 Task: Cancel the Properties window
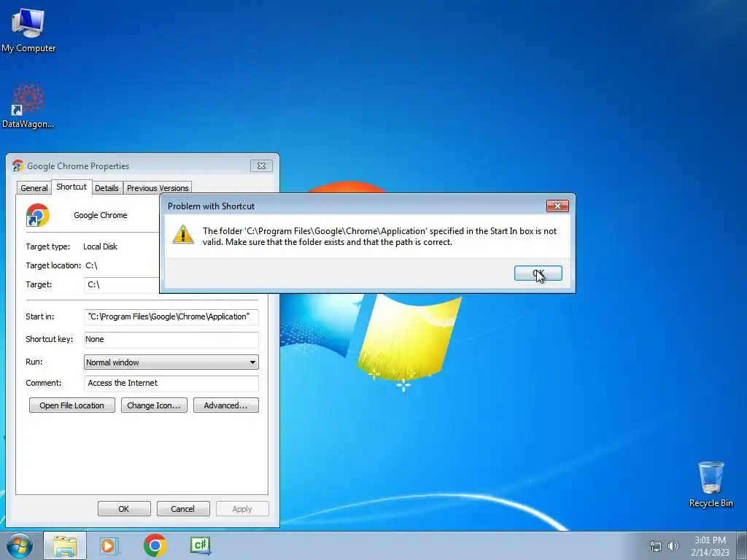tap(183, 508)
